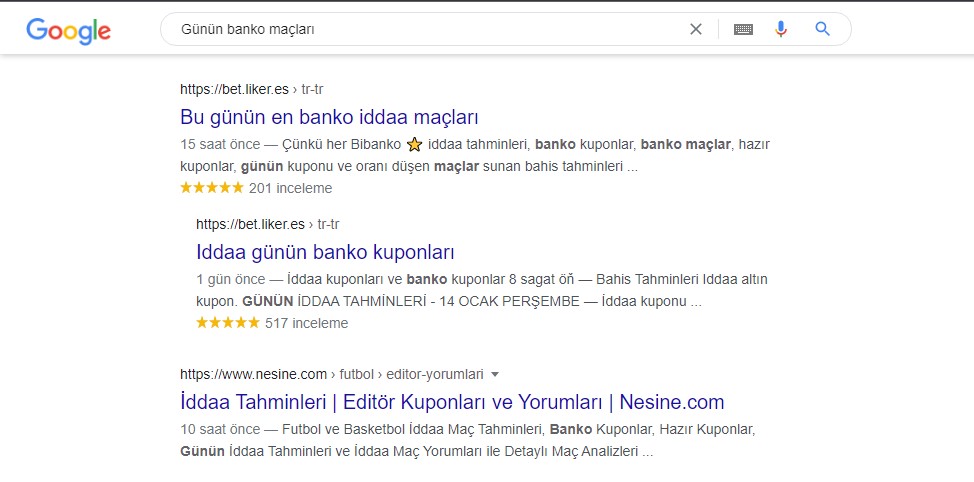Click the "10 saat önce" Nesine snippet text
Image resolution: width=974 pixels, height=482 pixels.
(x=220, y=429)
